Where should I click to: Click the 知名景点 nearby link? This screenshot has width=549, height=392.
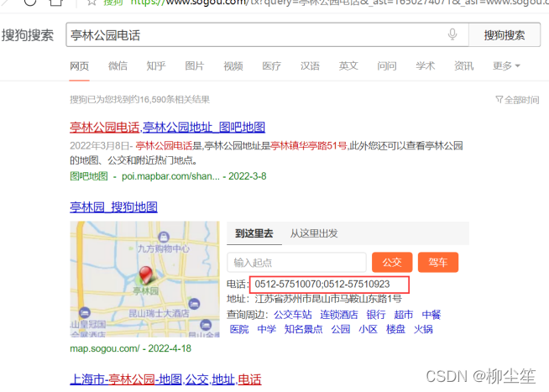click(x=304, y=329)
